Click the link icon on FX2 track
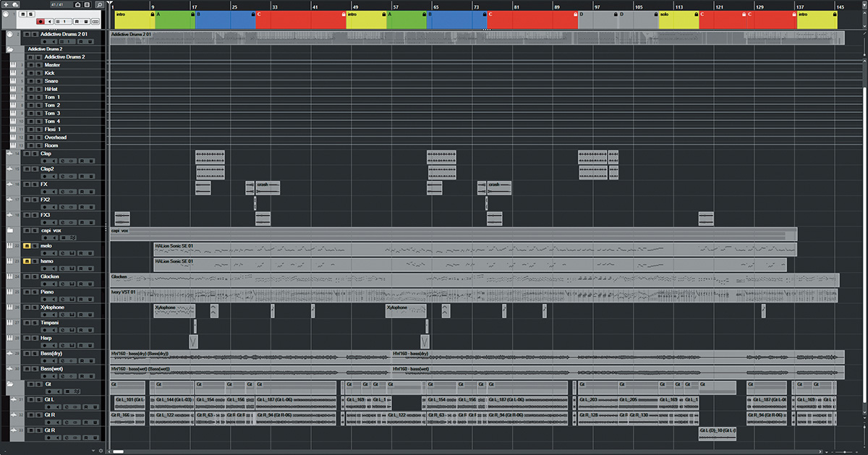Viewport: 868px width, 455px height. [71, 207]
